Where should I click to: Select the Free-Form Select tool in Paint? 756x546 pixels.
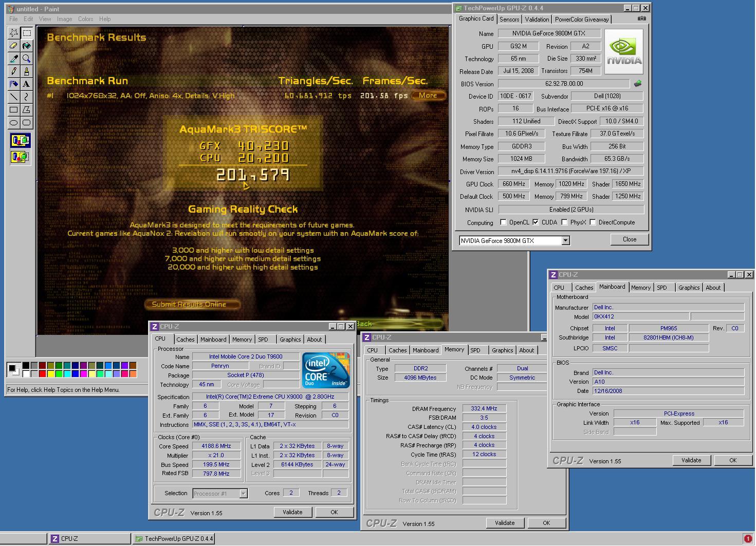click(14, 33)
